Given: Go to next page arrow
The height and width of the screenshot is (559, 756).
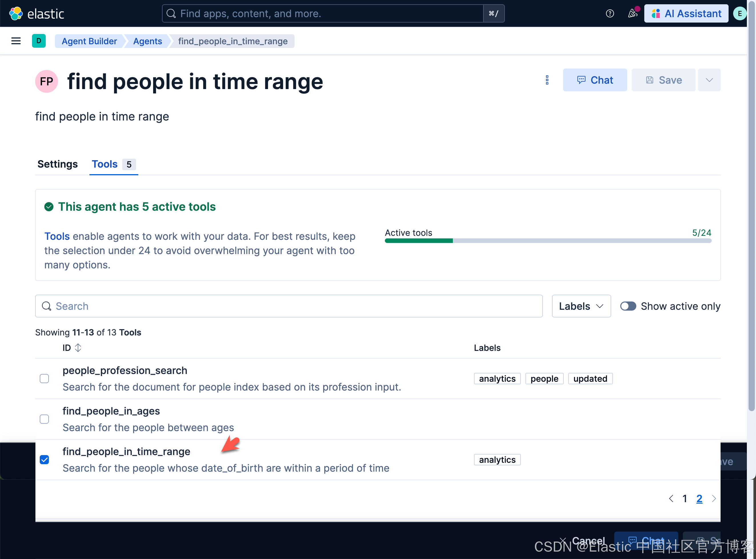Looking at the screenshot, I should pyautogui.click(x=714, y=498).
